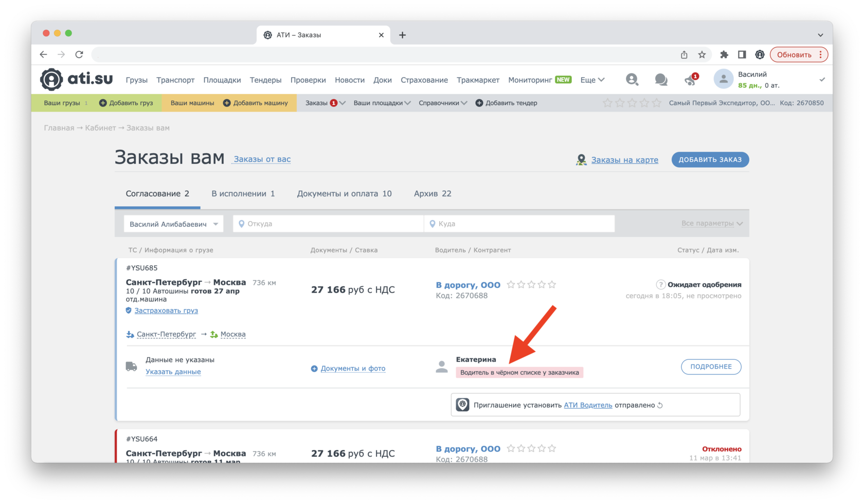864x504 pixels.
Task: Click the truck icon by Данные не указаны
Action: (x=131, y=366)
